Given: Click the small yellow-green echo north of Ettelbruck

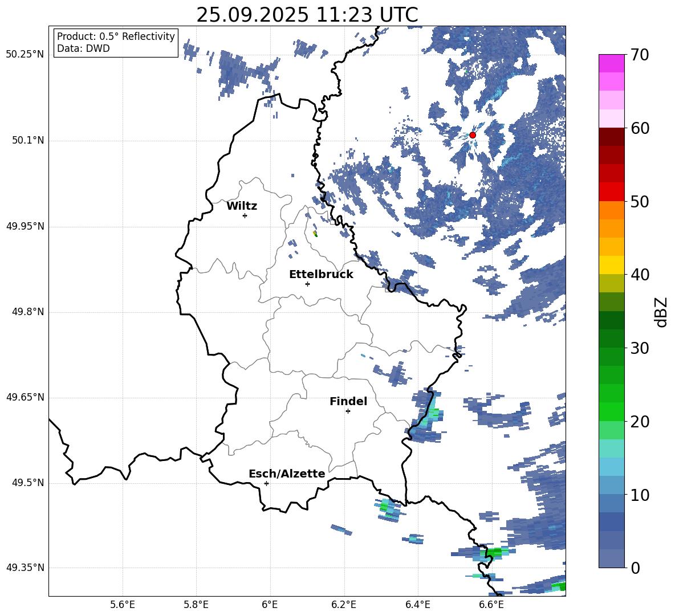Looking at the screenshot, I should click(315, 234).
